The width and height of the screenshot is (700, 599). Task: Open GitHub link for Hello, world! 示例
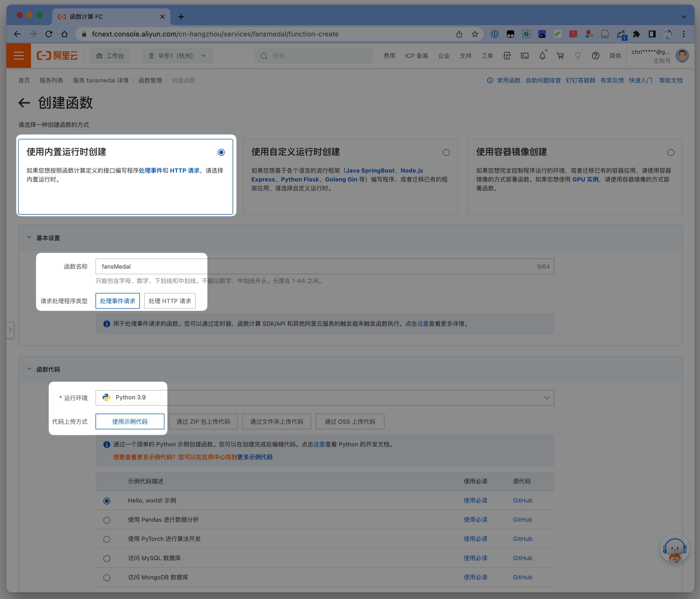[522, 500]
